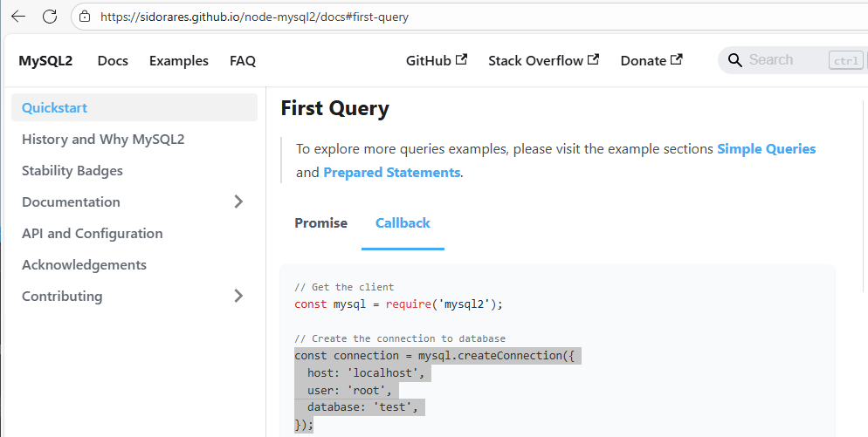Switch to the Promise tab
The width and height of the screenshot is (868, 437).
(x=320, y=223)
